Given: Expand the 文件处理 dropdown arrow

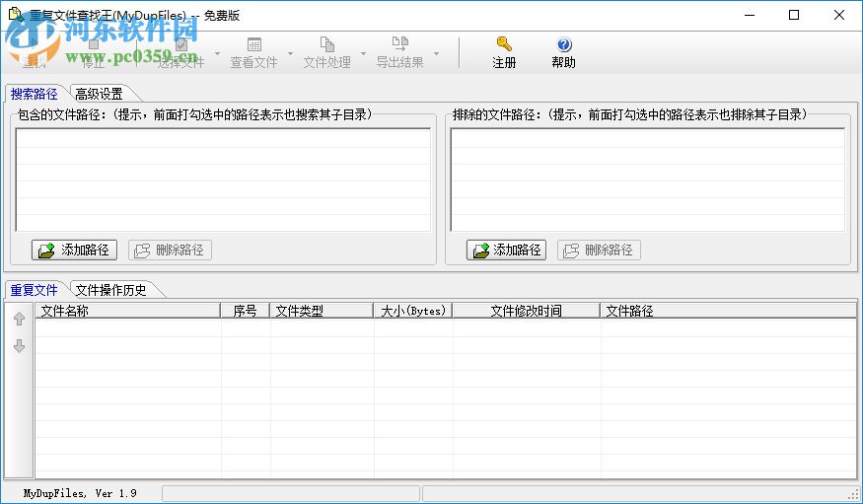Looking at the screenshot, I should coord(363,54).
